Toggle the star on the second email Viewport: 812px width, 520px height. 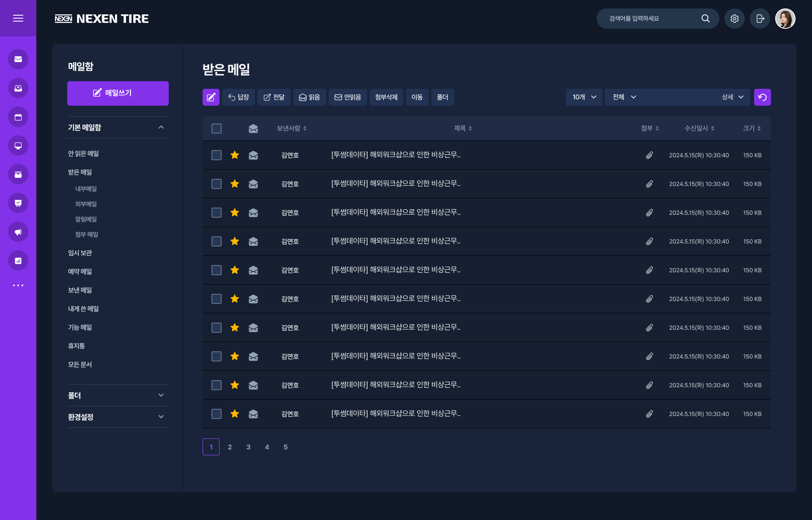pos(235,184)
